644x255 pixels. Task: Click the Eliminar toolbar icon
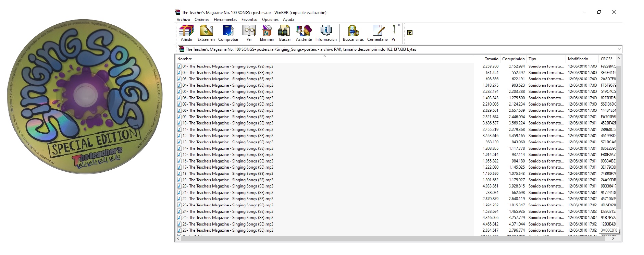[x=267, y=31]
